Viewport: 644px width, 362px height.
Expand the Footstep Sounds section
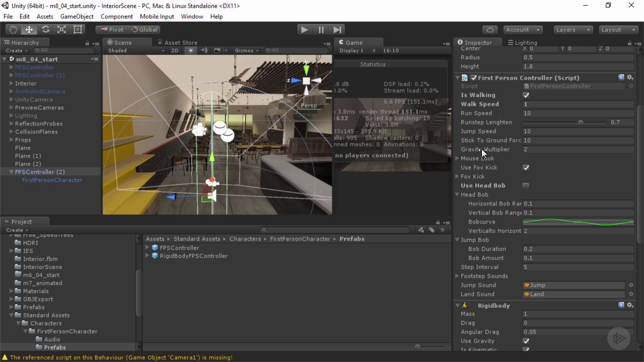tap(457, 276)
